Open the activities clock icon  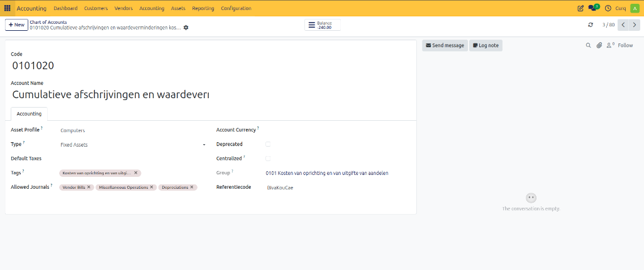point(608,8)
